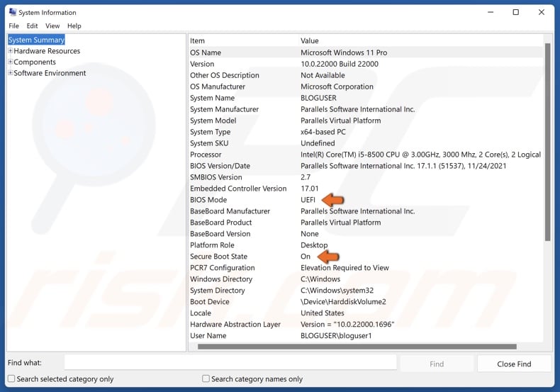560x392 pixels.
Task: Click the Secure Boot State 'On' value
Action: coord(306,257)
